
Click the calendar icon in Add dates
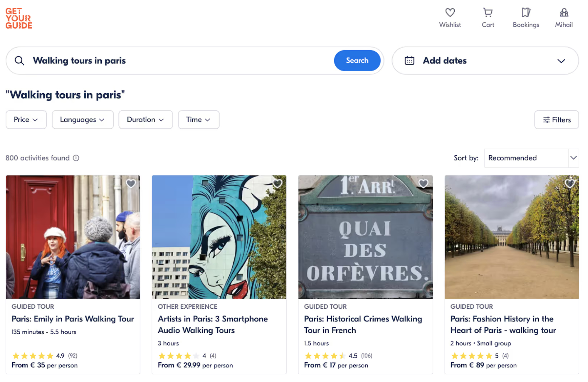pyautogui.click(x=409, y=61)
